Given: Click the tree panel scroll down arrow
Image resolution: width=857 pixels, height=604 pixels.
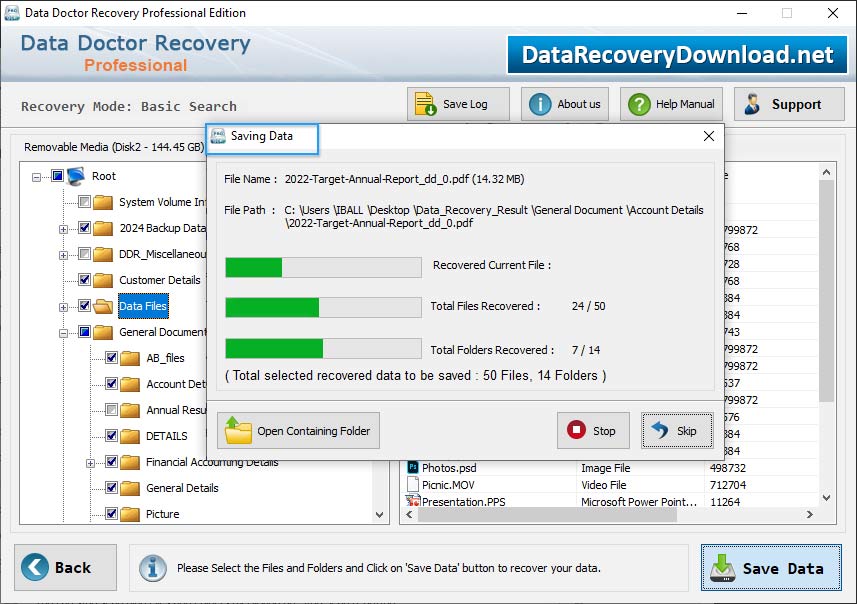Looking at the screenshot, I should point(379,515).
